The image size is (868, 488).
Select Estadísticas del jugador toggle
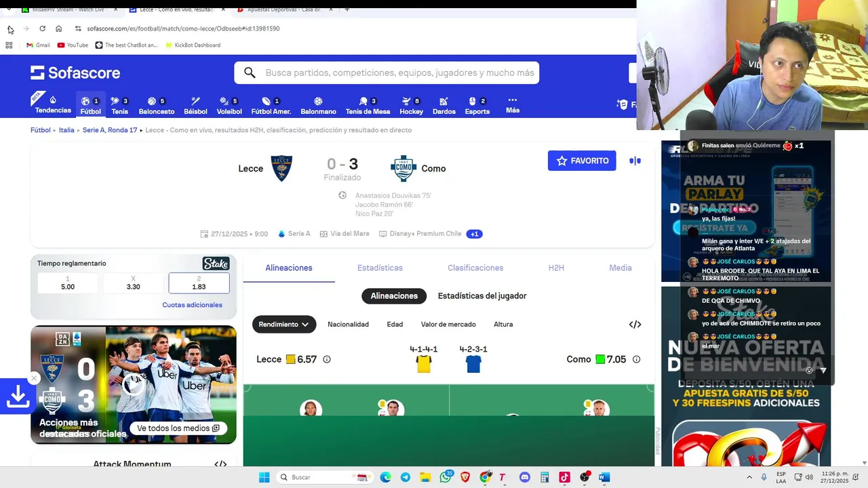coord(482,296)
